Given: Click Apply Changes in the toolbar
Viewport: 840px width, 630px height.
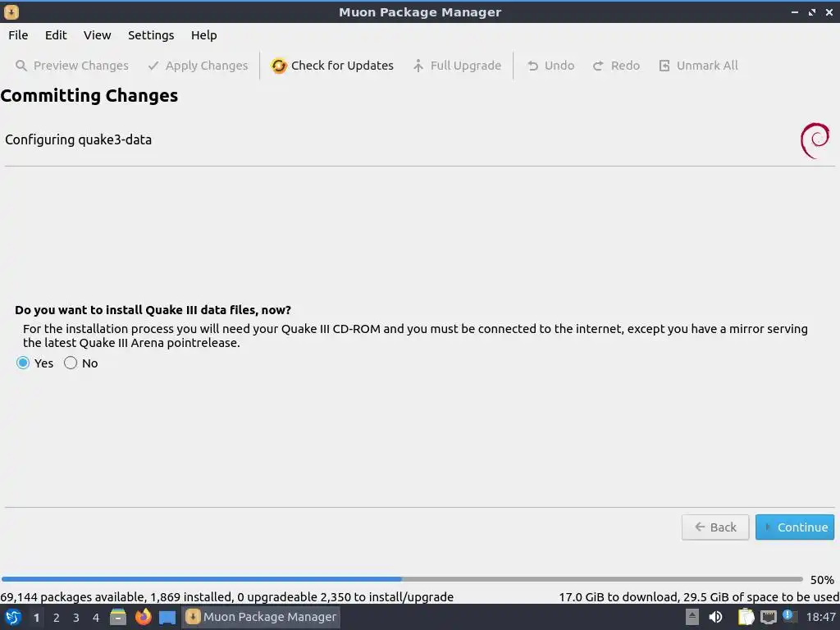Looking at the screenshot, I should click(198, 66).
